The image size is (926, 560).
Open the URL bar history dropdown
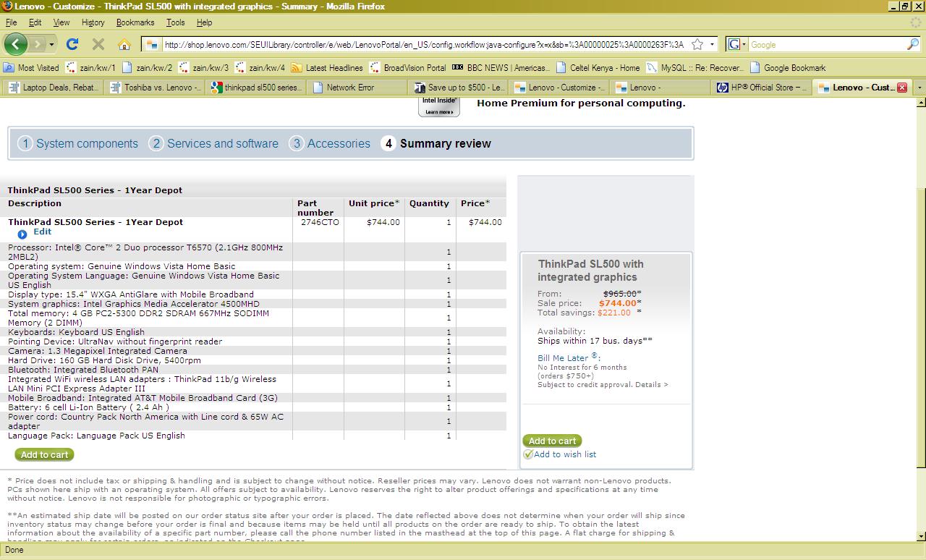point(712,44)
